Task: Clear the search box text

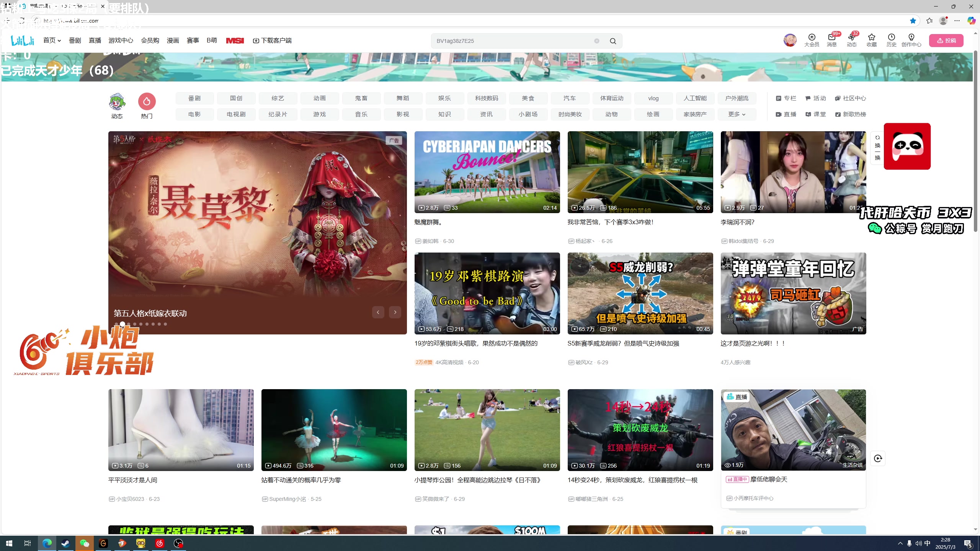Action: tap(596, 41)
